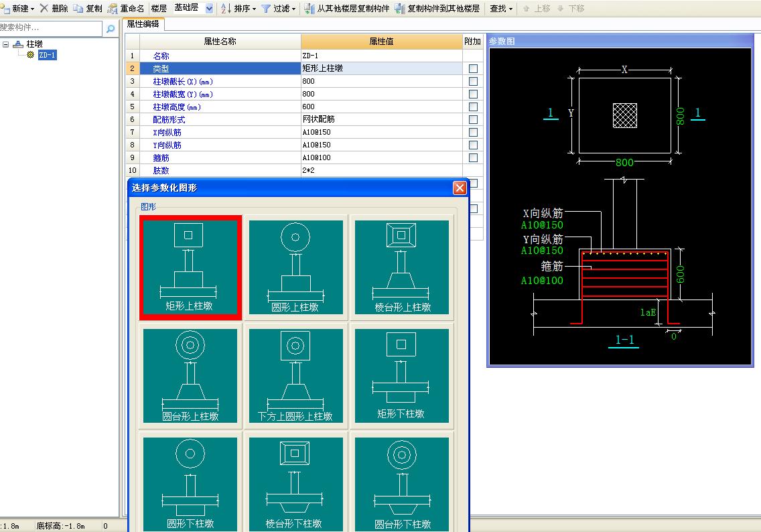Image resolution: width=761 pixels, height=532 pixels.
Task: Click the 属性名称 column header
Action: [x=220, y=42]
